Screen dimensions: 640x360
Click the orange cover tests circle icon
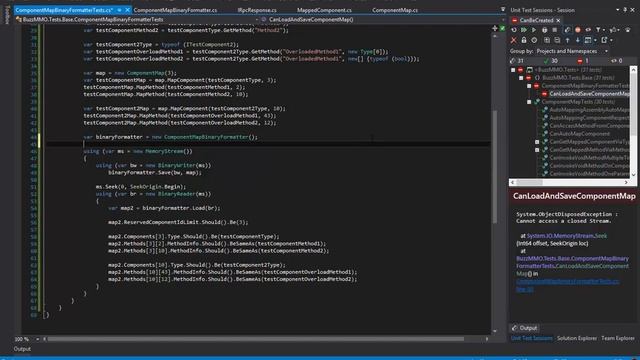click(x=578, y=30)
